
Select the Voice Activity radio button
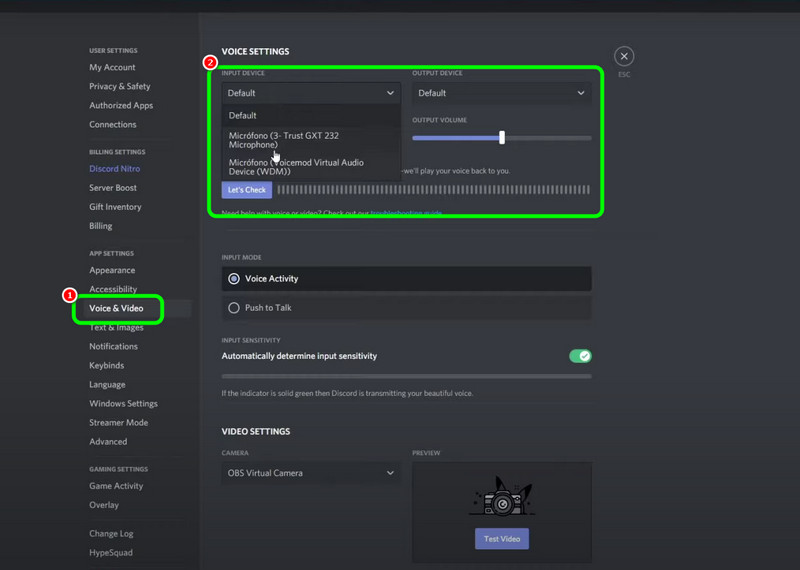[234, 279]
